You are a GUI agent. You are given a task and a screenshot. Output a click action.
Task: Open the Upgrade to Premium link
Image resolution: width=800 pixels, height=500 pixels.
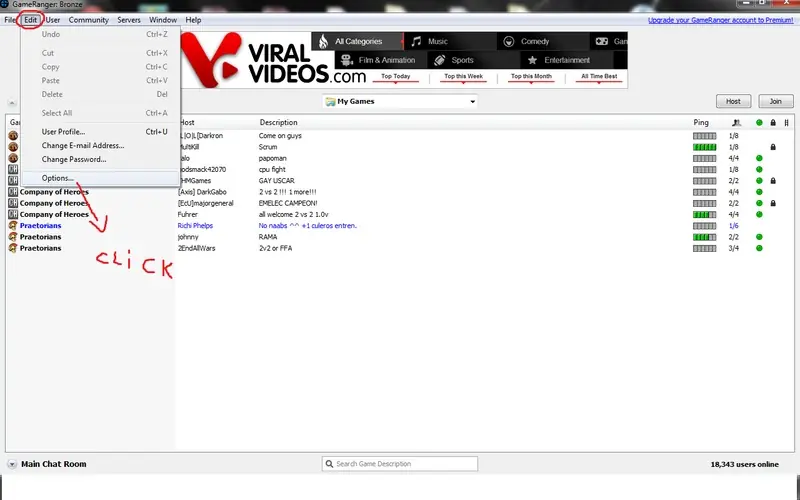pyautogui.click(x=720, y=20)
